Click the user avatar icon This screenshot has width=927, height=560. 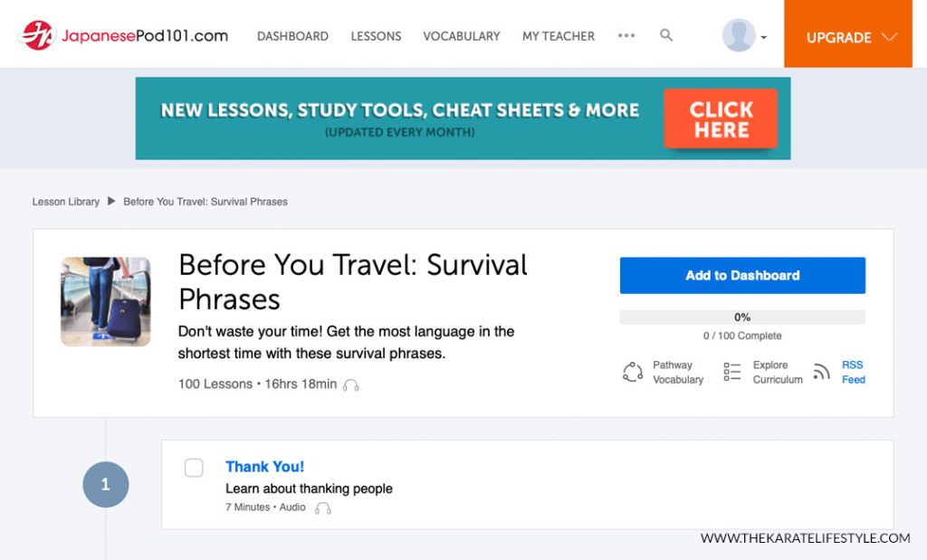pos(738,35)
